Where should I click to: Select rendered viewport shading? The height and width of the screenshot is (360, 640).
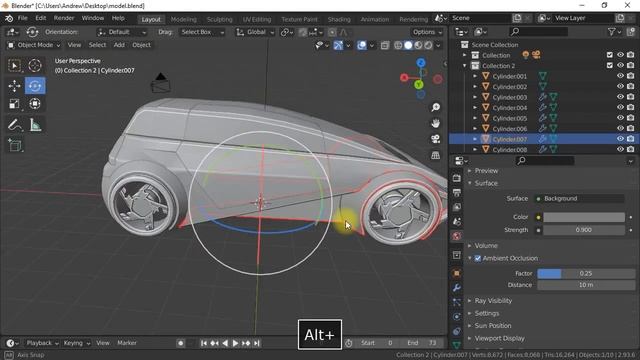coord(428,45)
